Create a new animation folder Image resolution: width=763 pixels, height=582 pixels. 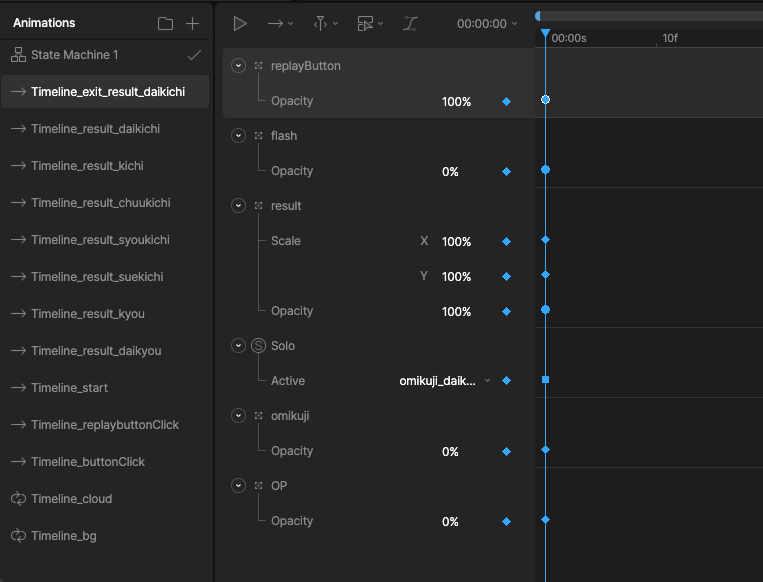click(165, 23)
